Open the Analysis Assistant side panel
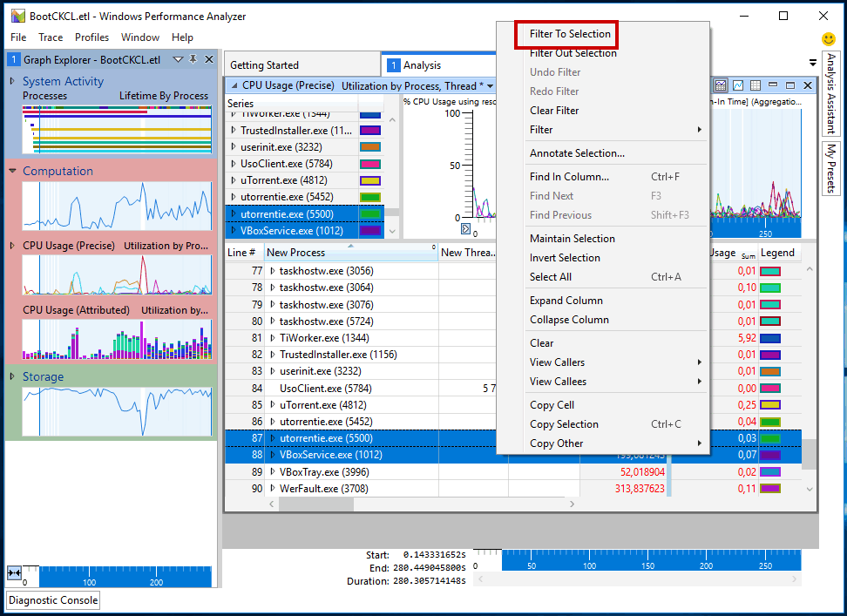847x616 pixels. pyautogui.click(x=830, y=93)
